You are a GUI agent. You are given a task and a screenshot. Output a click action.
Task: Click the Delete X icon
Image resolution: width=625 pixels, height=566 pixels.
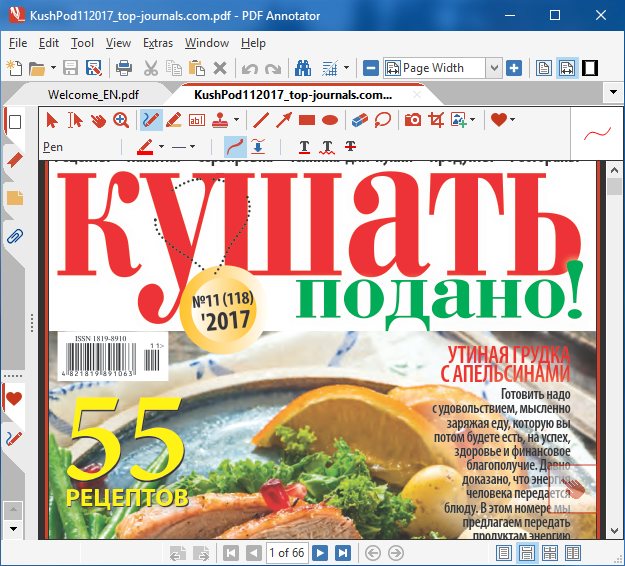click(220, 68)
